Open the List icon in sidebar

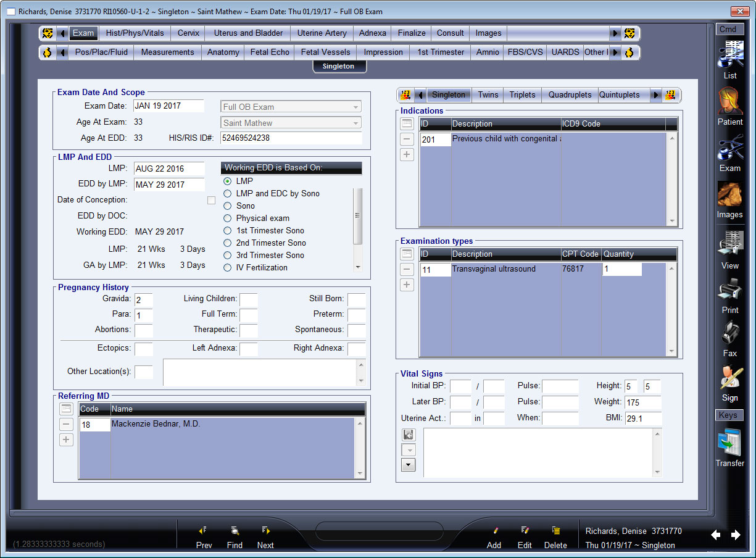coord(729,56)
